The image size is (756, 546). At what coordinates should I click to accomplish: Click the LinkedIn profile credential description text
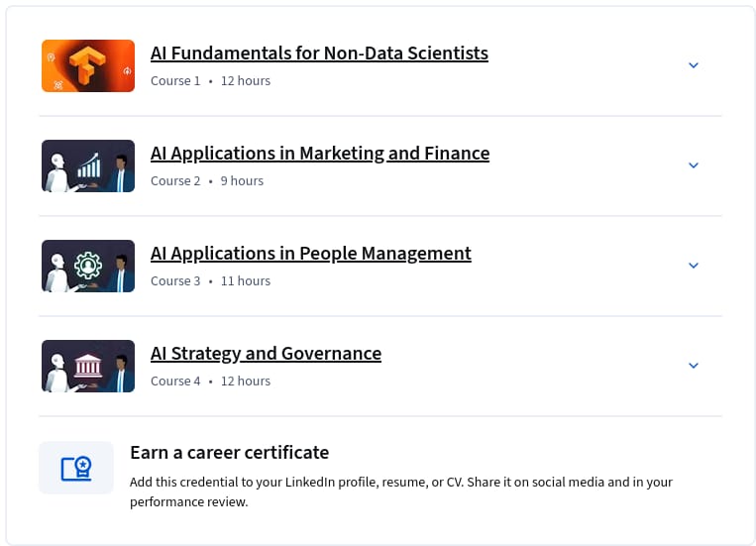401,491
